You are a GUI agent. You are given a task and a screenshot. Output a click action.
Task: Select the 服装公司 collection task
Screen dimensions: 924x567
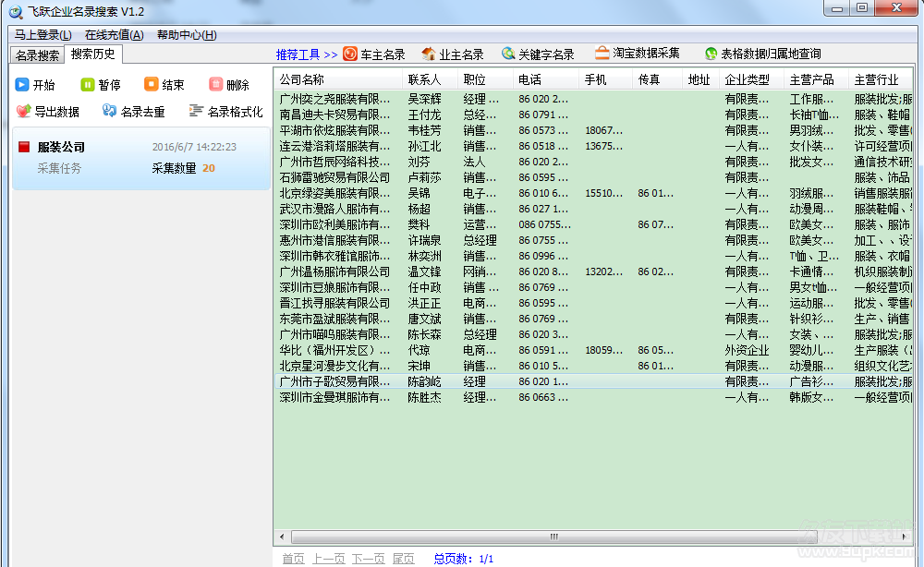pyautogui.click(x=141, y=158)
